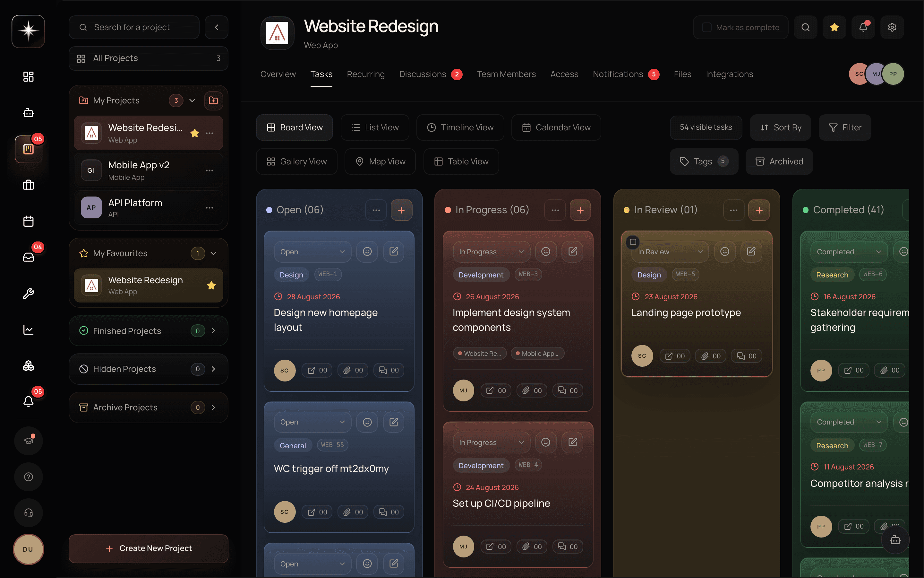This screenshot has width=924, height=578.
Task: Open DU user avatar at bottom left
Action: 28,549
